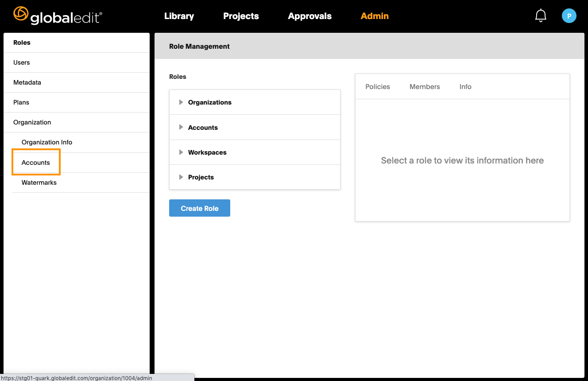Click the Create Role button
Image resolution: width=588 pixels, height=381 pixels.
[200, 208]
